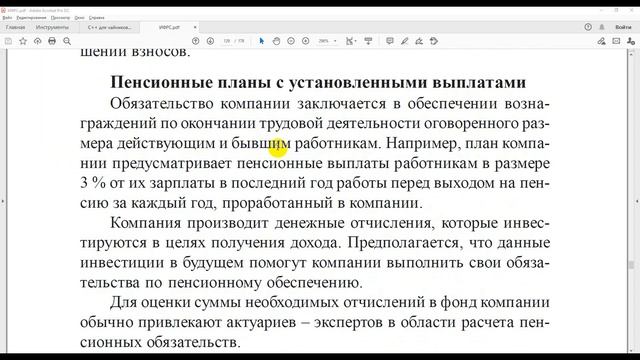The height and width of the screenshot is (360, 640).
Task: Click the word 'Например' in the paragraph
Action: coord(421,144)
